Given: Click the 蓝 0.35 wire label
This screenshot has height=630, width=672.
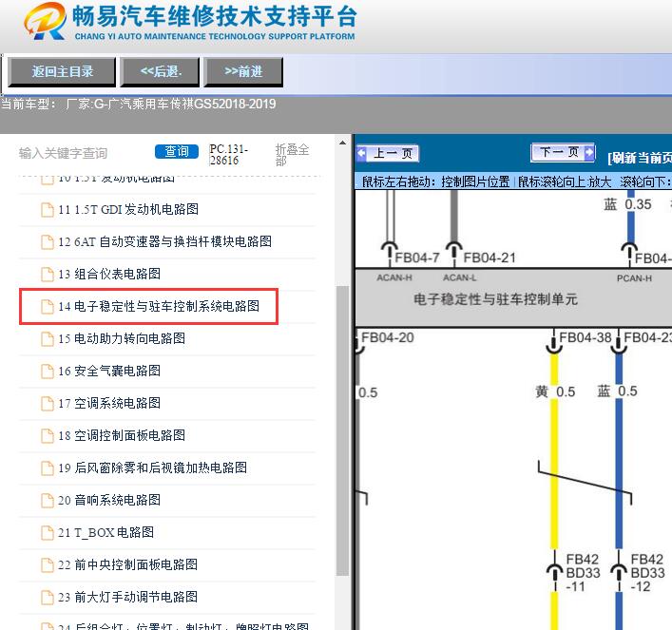Looking at the screenshot, I should 627,205.
